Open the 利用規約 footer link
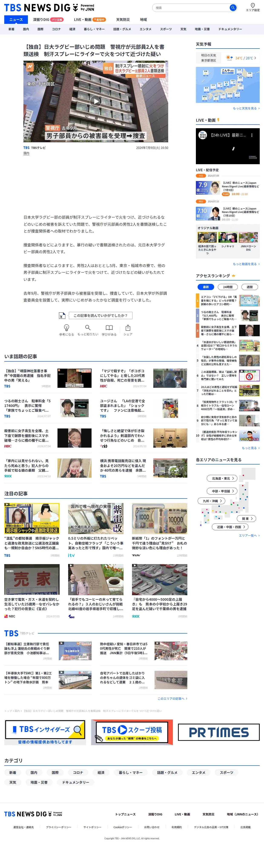This screenshot has height=868, width=264. pyautogui.click(x=176, y=827)
